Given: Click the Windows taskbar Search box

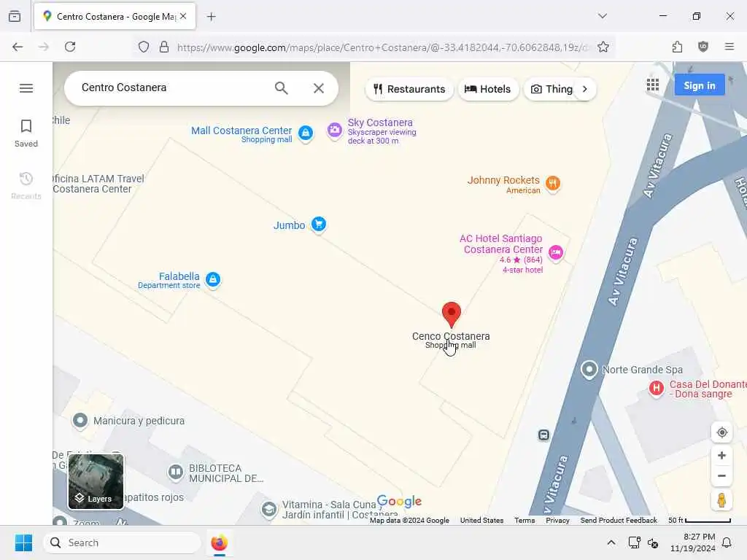Looking at the screenshot, I should click(122, 542).
